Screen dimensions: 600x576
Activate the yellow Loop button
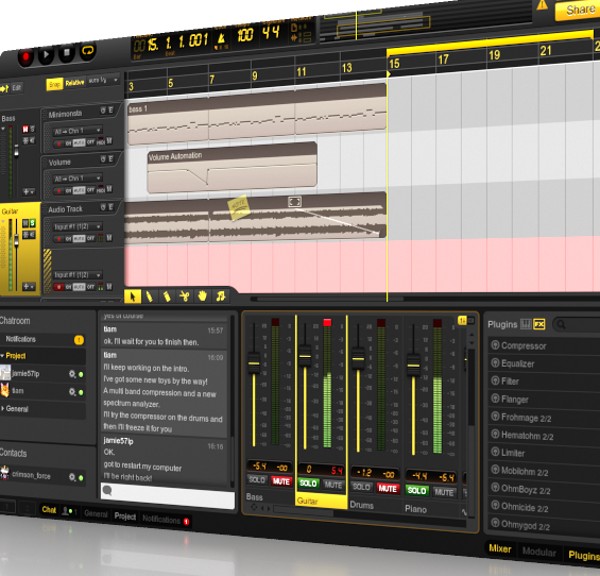tap(88, 50)
